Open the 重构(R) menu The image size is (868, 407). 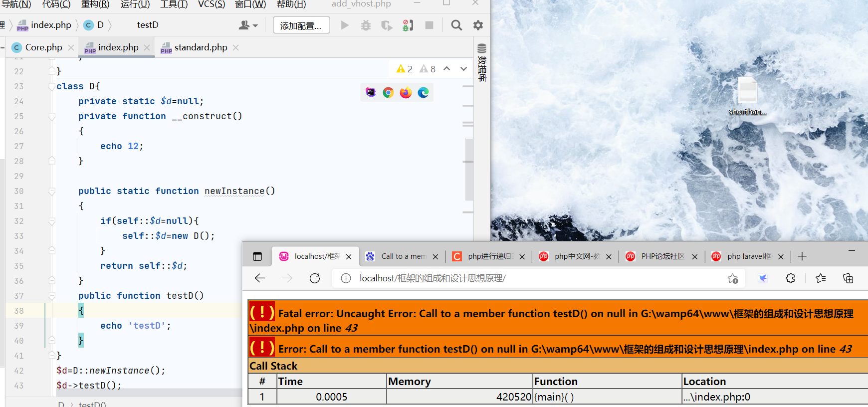[x=95, y=4]
